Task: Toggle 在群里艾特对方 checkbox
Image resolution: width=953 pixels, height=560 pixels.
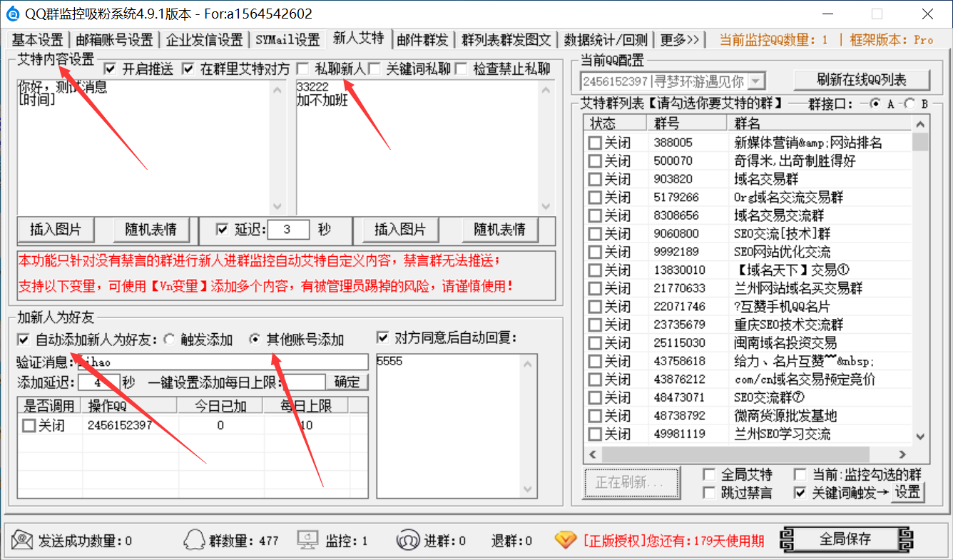Action: pos(188,68)
